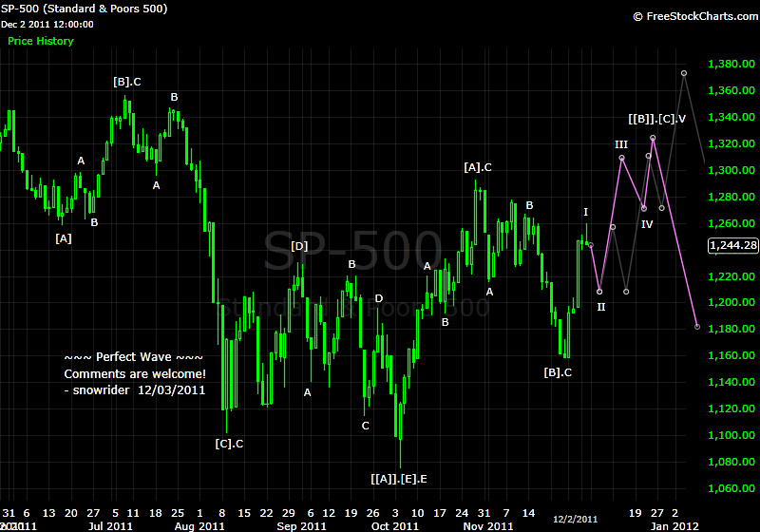Screen dimensions: 760x532
Task: Click the Roman numeral IV wave label
Action: (647, 224)
